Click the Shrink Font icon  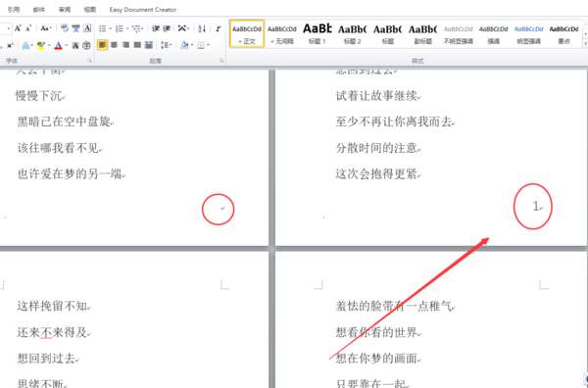[x=28, y=28]
